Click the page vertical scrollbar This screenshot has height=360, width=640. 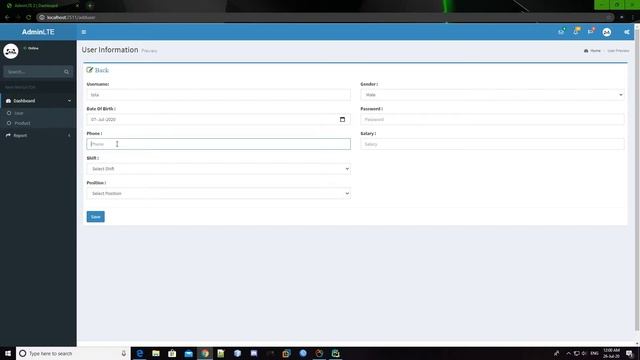click(x=637, y=180)
